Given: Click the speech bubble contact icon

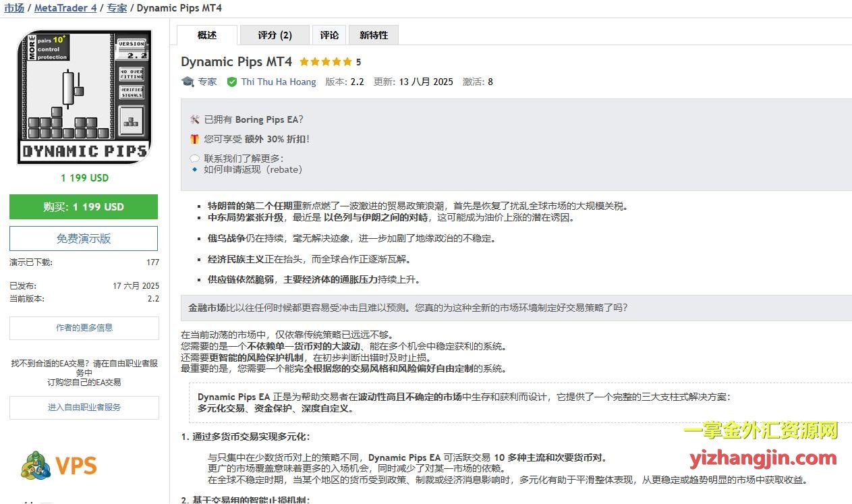Looking at the screenshot, I should [194, 159].
